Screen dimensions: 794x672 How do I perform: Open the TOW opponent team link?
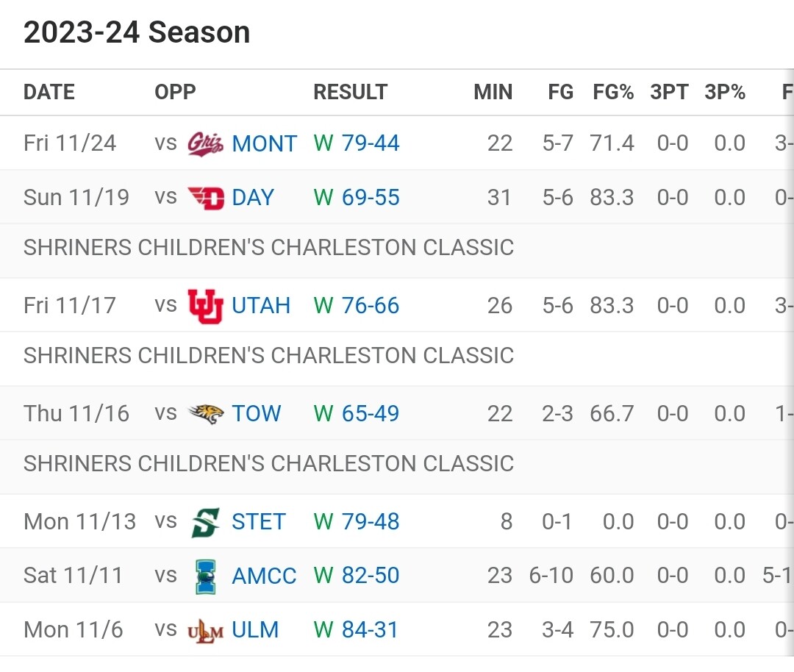256,413
